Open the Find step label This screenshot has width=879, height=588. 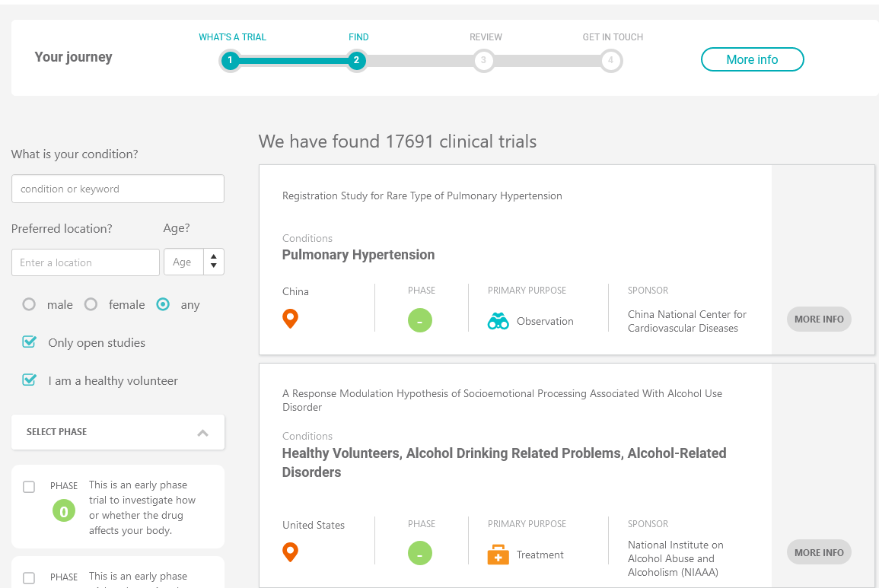tap(358, 37)
